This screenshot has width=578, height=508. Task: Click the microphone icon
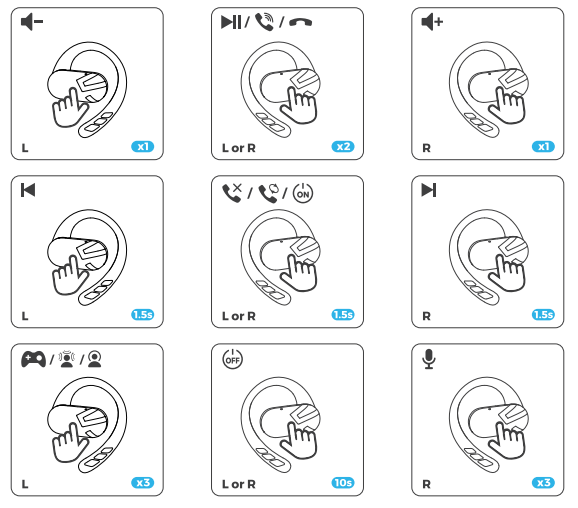click(x=429, y=359)
